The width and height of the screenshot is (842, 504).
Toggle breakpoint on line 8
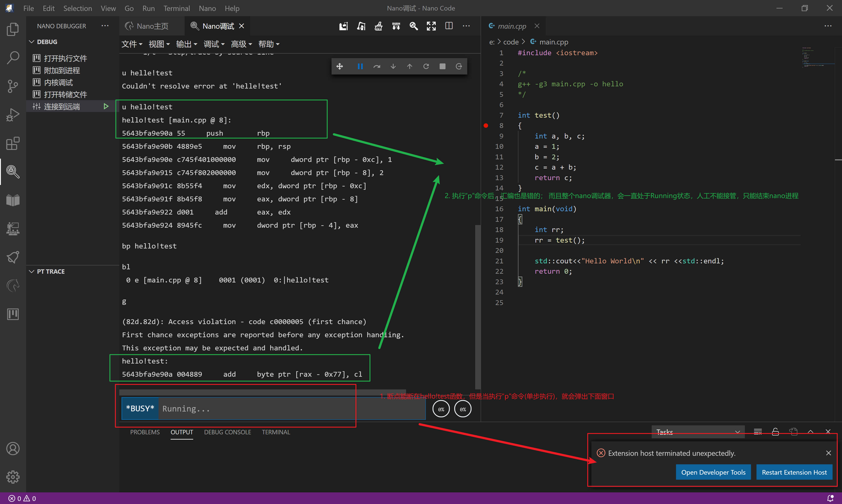486,126
